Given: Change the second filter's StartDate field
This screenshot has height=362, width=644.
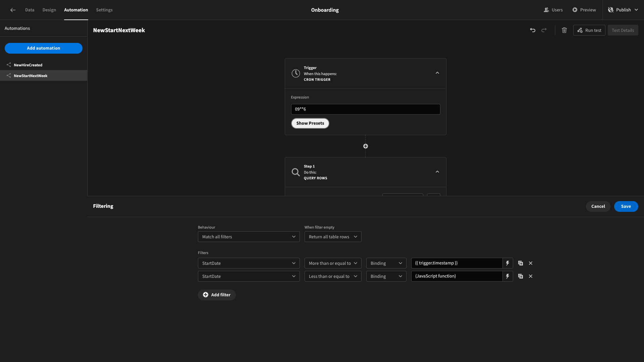Looking at the screenshot, I should [249, 276].
